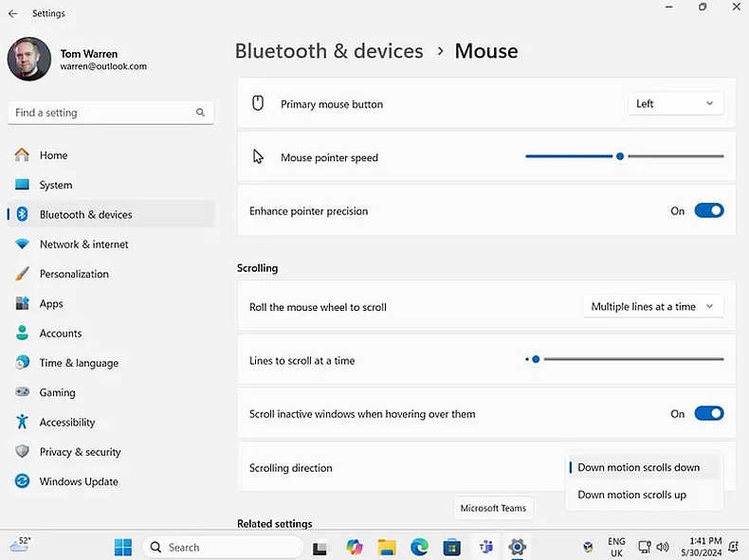749x560 pixels.
Task: Select Bluetooth & devices in sidebar
Action: 111,214
